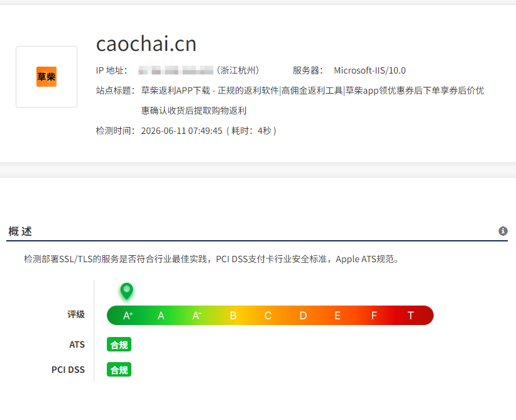Click the A- grade on rating bar
The width and height of the screenshot is (516, 420).
tap(197, 316)
